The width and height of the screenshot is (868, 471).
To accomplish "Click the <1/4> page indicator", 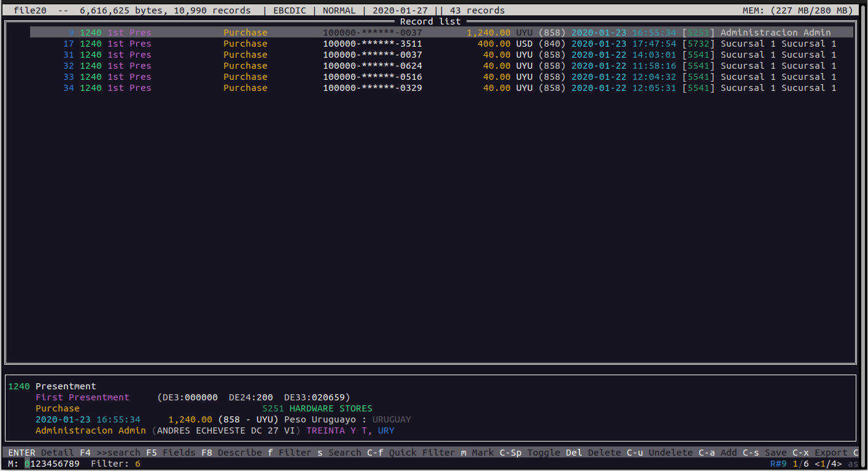I will [828, 464].
